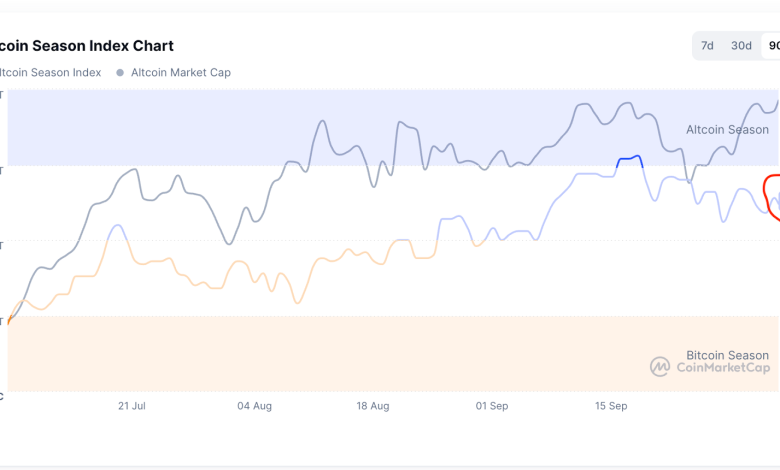Viewport: 780px width, 470px height.
Task: Click the dark blue highlighted line segment
Action: [630, 159]
